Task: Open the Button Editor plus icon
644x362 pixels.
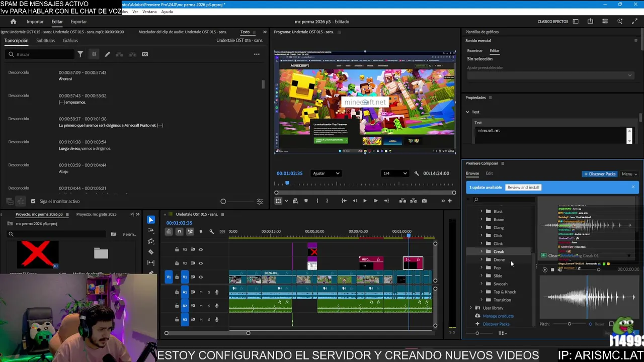Action: point(450,201)
